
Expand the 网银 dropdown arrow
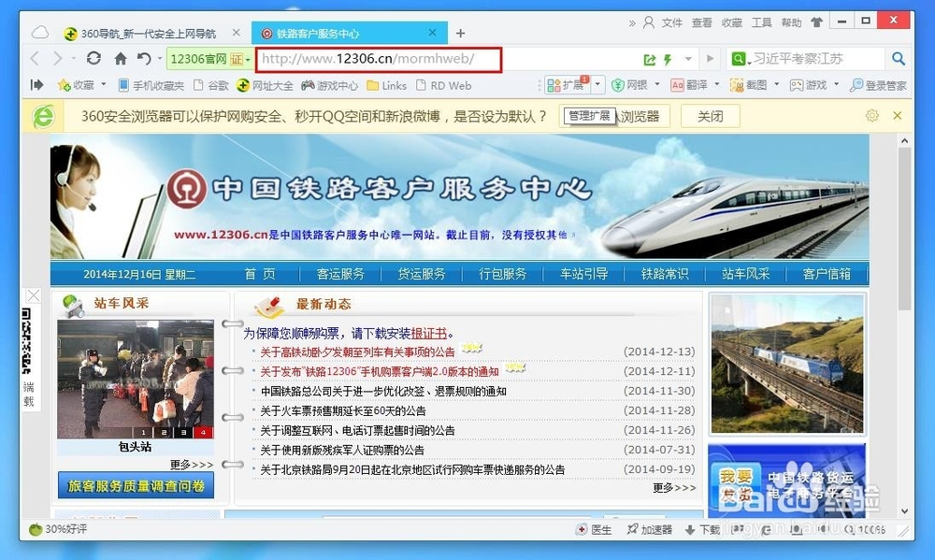(657, 84)
